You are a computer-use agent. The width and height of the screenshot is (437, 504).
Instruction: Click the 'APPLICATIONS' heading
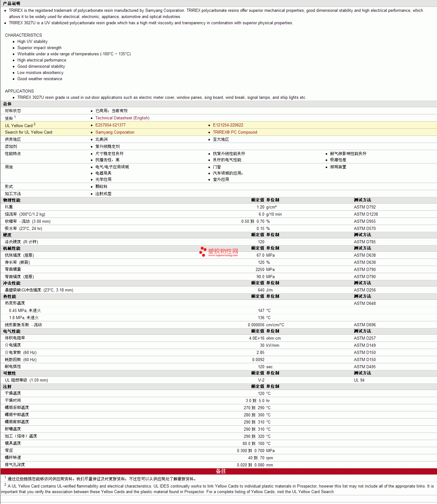19,91
